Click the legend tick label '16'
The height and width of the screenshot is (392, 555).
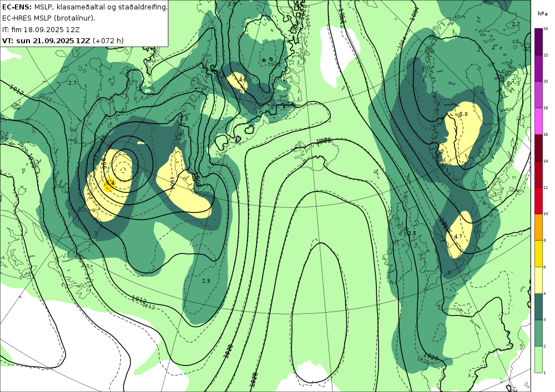pyautogui.click(x=546, y=134)
